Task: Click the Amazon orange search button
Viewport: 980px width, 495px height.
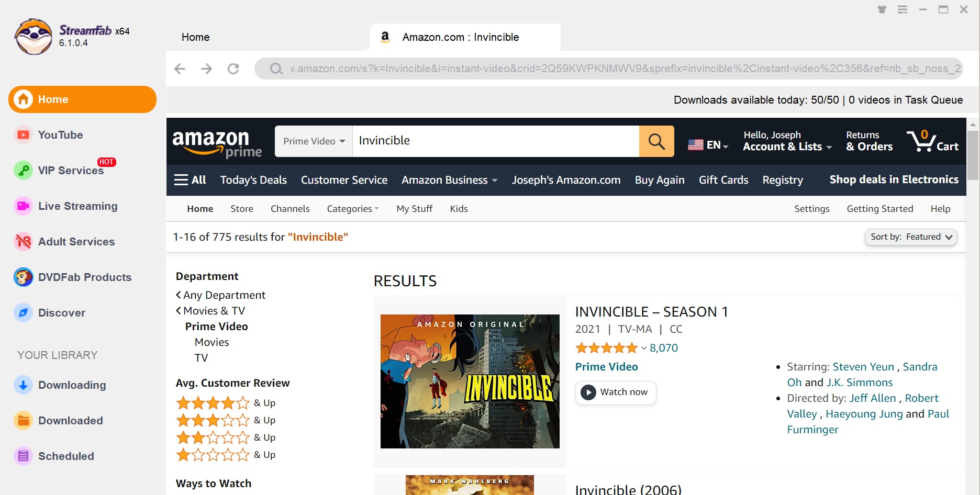Action: tap(656, 141)
